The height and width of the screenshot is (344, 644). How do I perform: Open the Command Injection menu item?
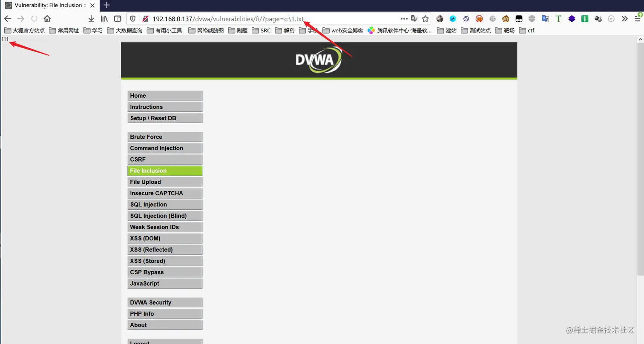click(165, 148)
